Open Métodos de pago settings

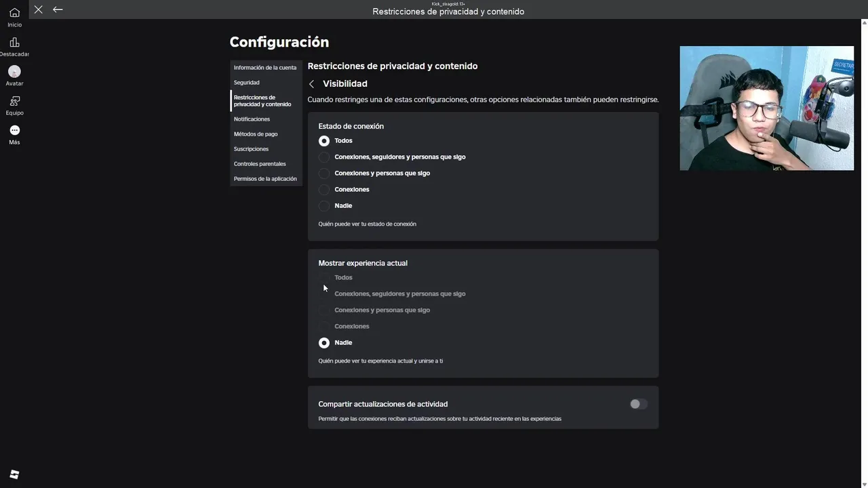(x=256, y=134)
